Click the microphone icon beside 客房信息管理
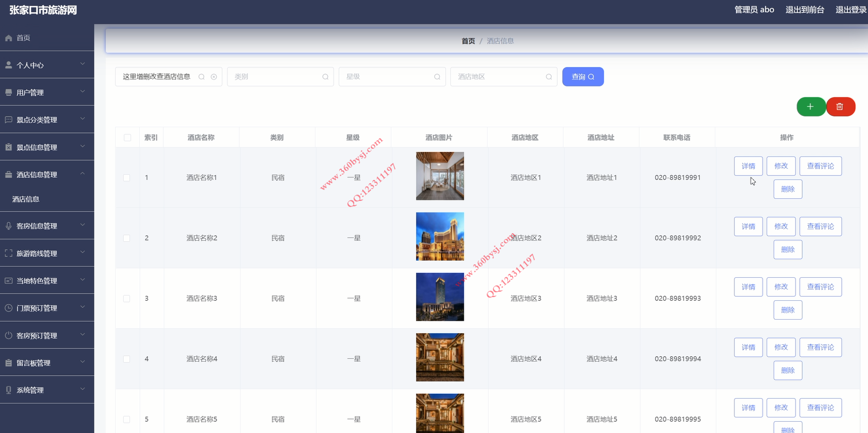This screenshot has width=868, height=433. coord(9,226)
